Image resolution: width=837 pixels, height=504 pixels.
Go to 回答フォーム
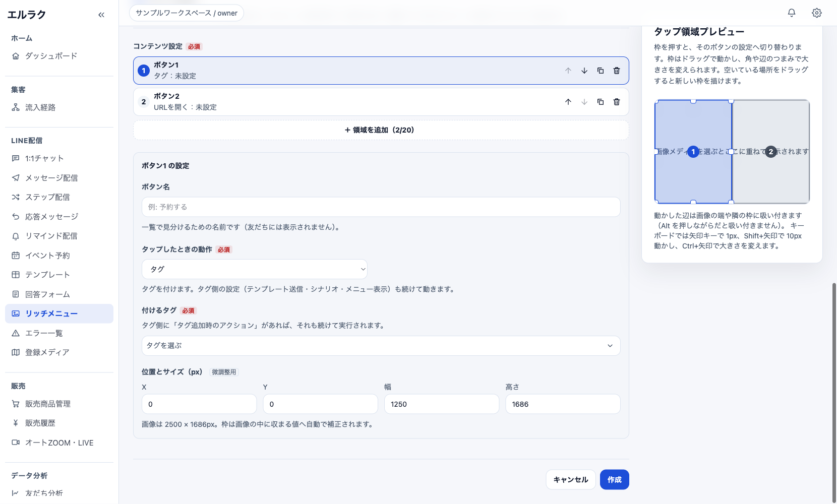[x=59, y=294]
